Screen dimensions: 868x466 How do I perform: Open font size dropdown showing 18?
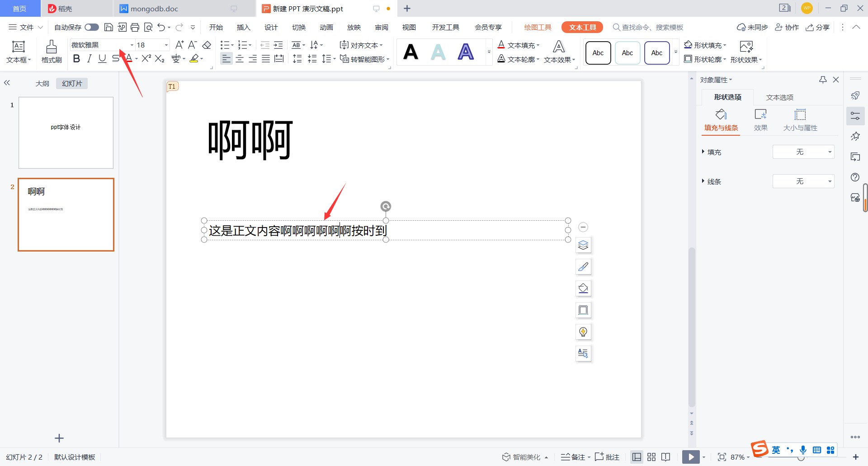(x=166, y=45)
